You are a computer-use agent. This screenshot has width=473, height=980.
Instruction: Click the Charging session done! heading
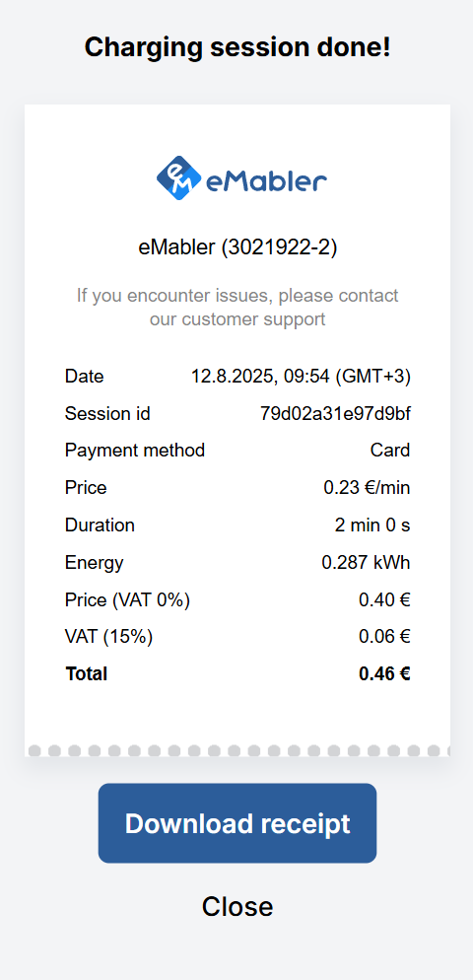(x=237, y=47)
